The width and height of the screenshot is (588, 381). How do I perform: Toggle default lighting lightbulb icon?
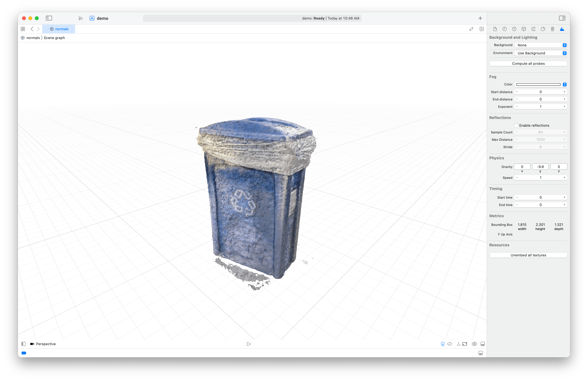tap(442, 344)
